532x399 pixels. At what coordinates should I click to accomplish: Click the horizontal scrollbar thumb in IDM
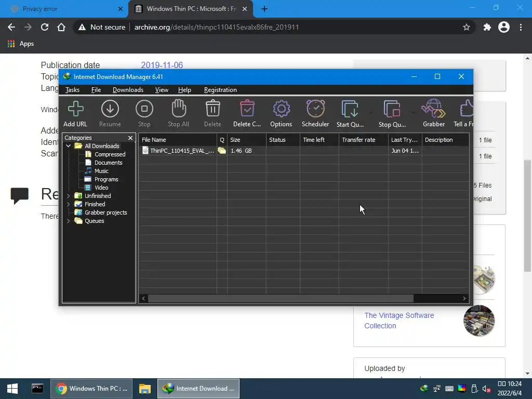(x=281, y=299)
